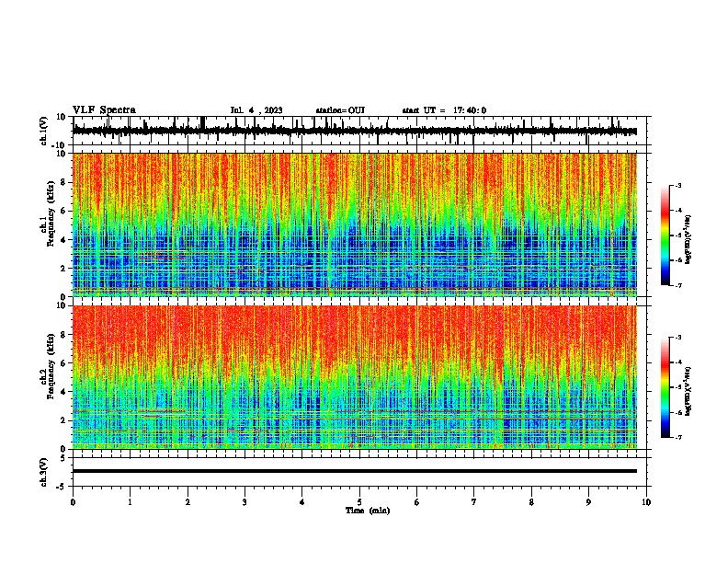Click the "6" kHz tick of ch.2 spectrogram
This screenshot has width=728, height=563.
64,362
